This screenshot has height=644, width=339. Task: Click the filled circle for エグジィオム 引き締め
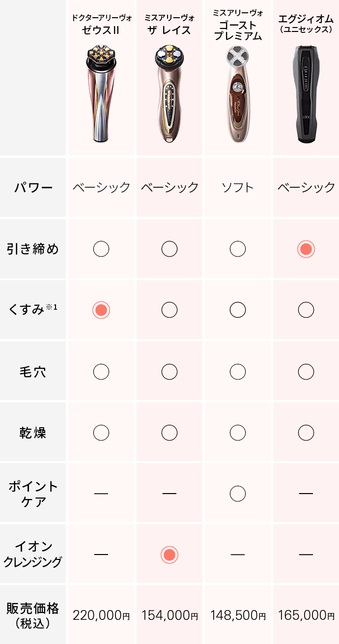click(x=306, y=249)
